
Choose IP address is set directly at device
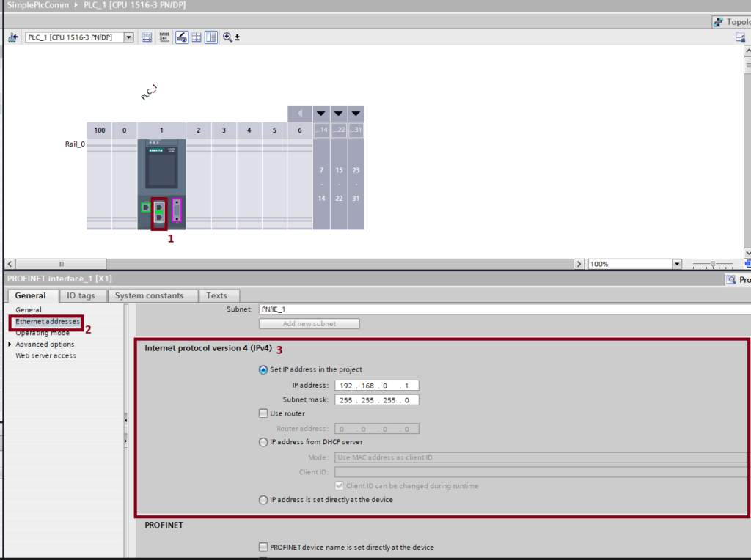(263, 500)
